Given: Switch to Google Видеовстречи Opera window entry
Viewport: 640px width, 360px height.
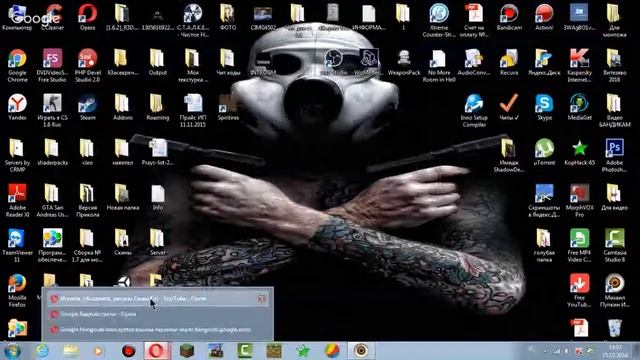Looking at the screenshot, I should pyautogui.click(x=158, y=314).
